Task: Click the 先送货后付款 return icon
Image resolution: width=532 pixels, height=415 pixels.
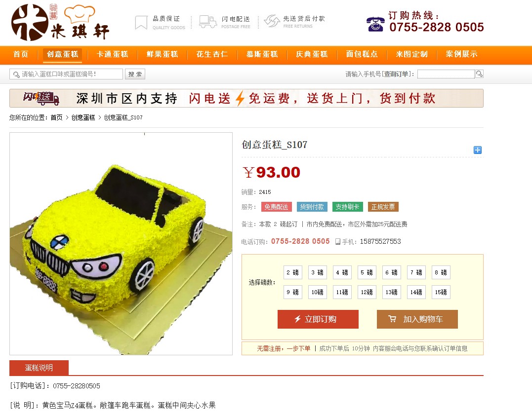Action: (x=272, y=21)
